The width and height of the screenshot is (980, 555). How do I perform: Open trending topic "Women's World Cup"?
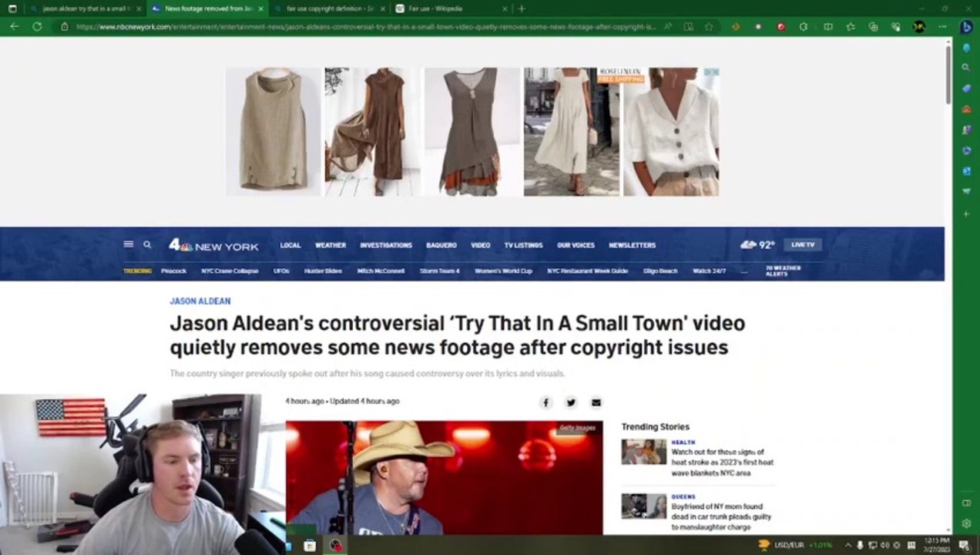pyautogui.click(x=503, y=271)
